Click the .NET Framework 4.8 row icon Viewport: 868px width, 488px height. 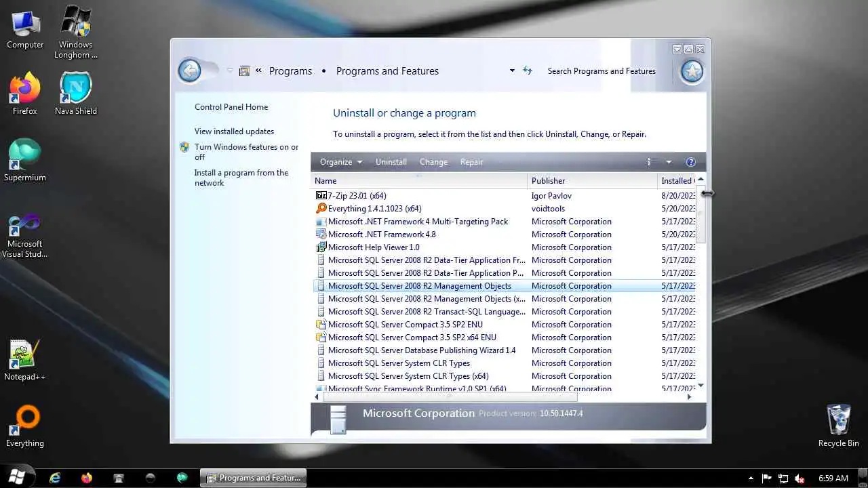321,235
